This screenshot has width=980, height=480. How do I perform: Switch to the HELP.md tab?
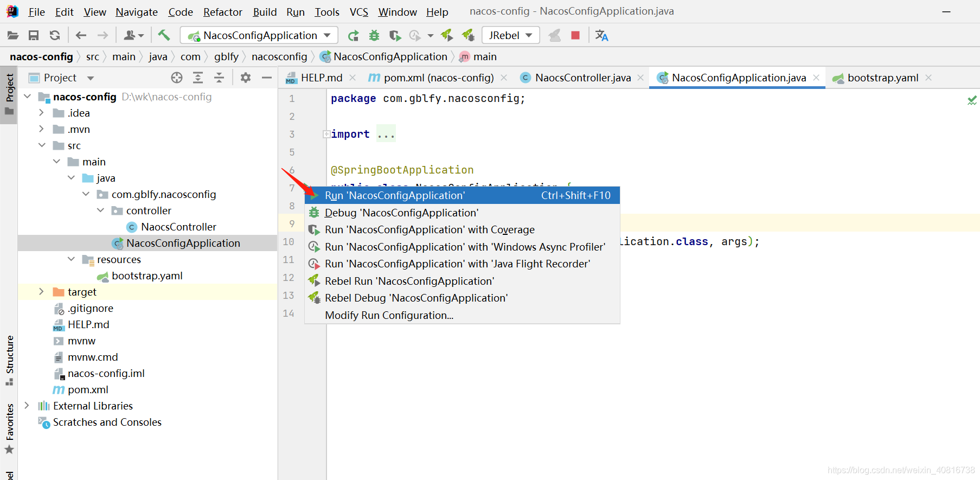click(x=321, y=78)
